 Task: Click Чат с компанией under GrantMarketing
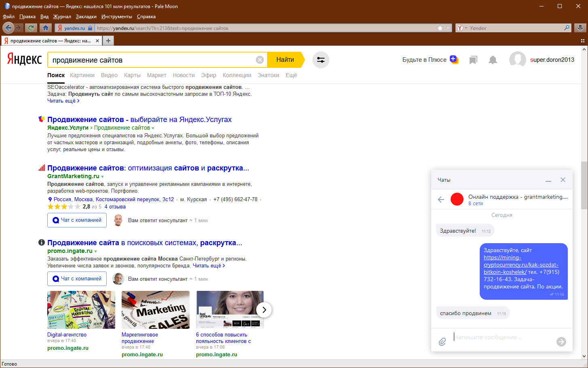(x=77, y=220)
